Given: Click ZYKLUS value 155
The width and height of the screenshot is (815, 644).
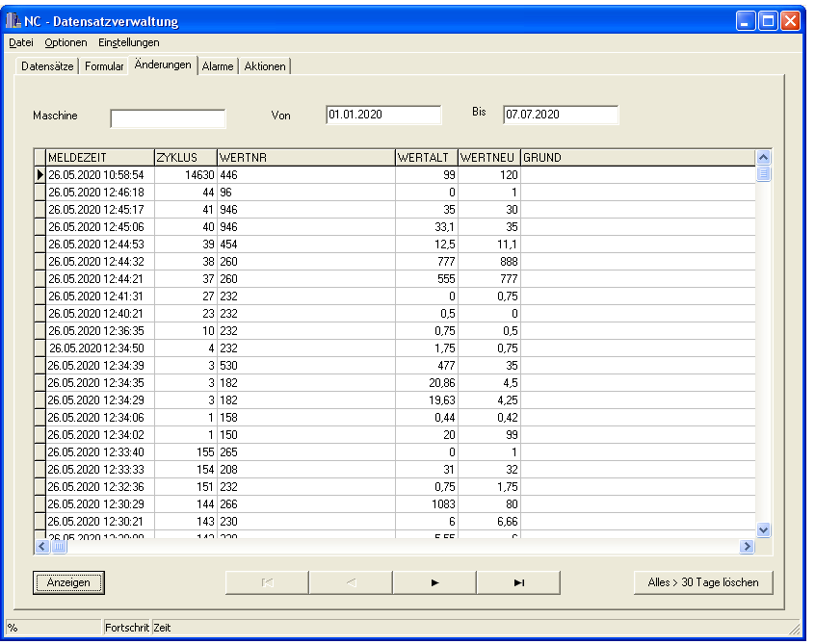Looking at the screenshot, I should pos(186,451).
